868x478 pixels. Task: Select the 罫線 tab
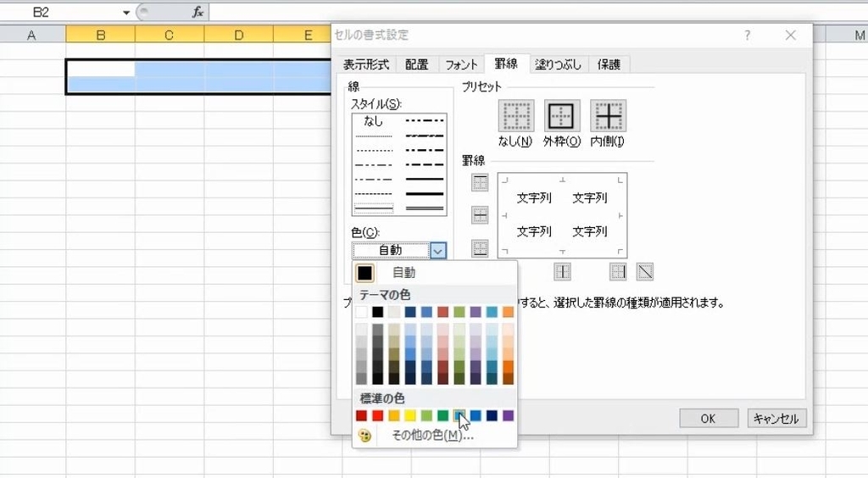pyautogui.click(x=506, y=64)
